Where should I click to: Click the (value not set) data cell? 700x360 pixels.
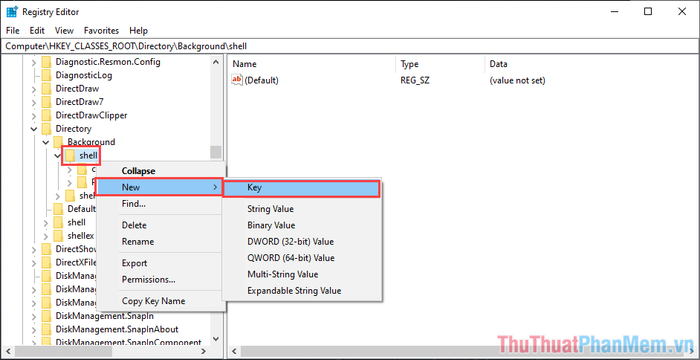click(517, 80)
